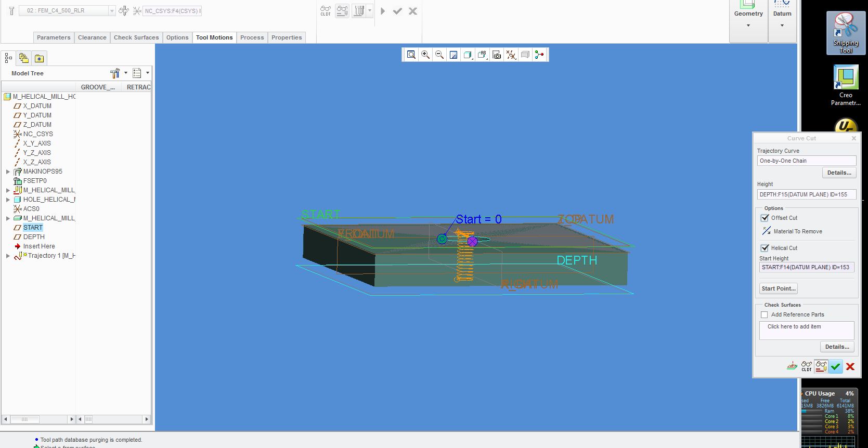Select the Model Tree navigator tab icon
This screenshot has height=448, width=868.
pyautogui.click(x=8, y=58)
